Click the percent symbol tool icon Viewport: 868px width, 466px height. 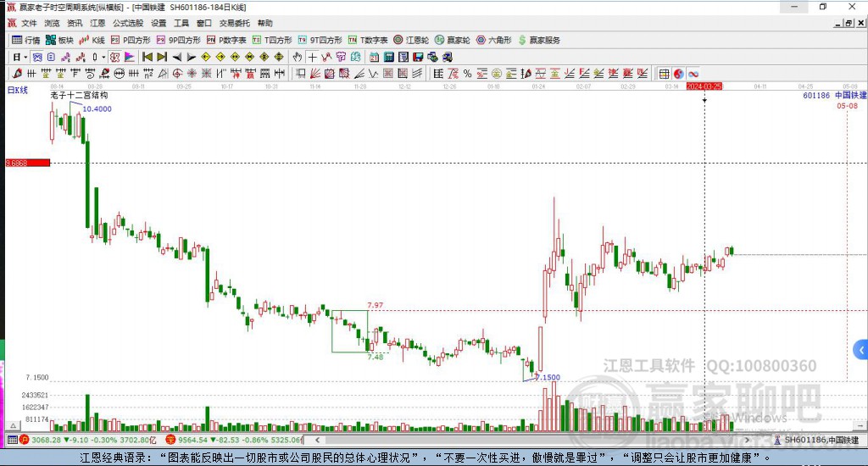click(468, 74)
